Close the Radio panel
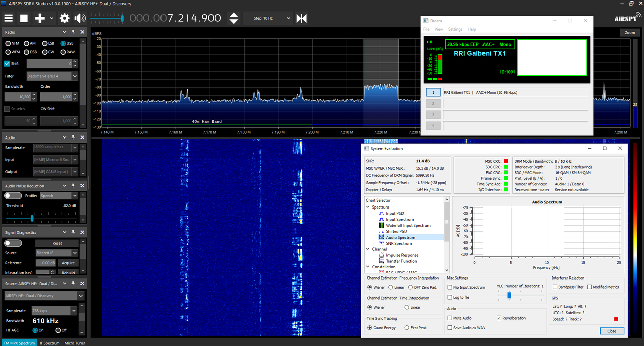This screenshot has height=346, width=644. click(x=82, y=32)
